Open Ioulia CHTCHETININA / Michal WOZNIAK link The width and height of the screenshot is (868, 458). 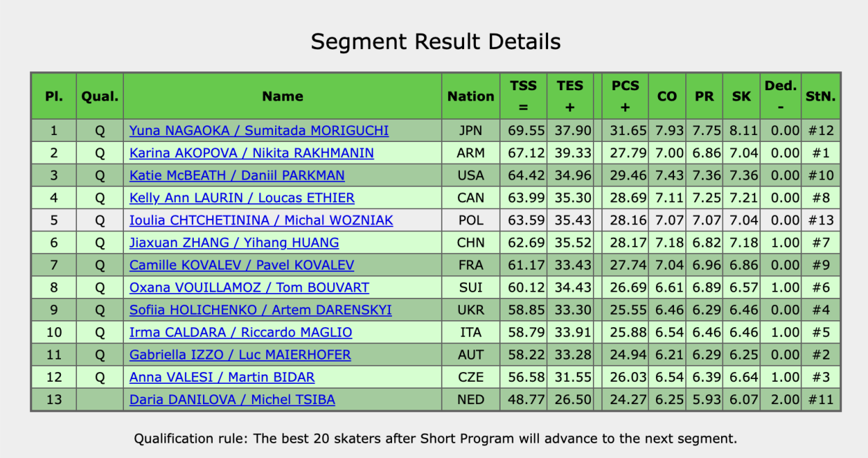click(x=261, y=220)
